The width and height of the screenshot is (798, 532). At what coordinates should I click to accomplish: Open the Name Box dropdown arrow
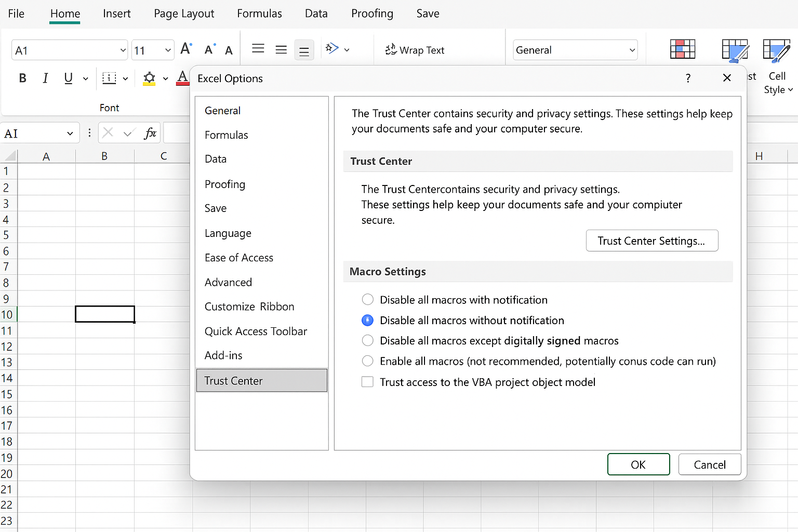(x=70, y=134)
